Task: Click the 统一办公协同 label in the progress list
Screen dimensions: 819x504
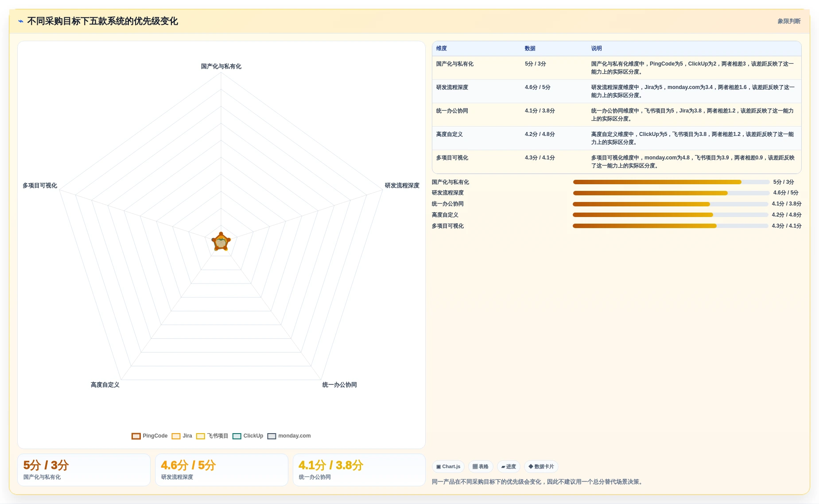Action: (x=448, y=204)
